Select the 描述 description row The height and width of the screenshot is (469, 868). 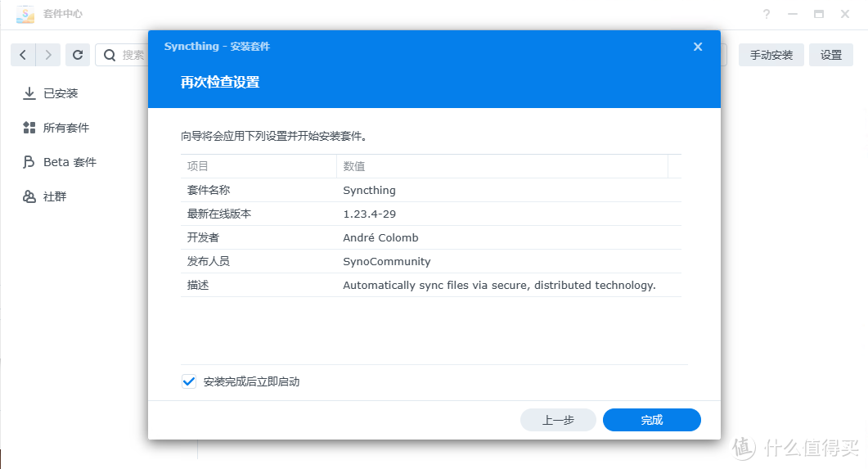click(430, 285)
